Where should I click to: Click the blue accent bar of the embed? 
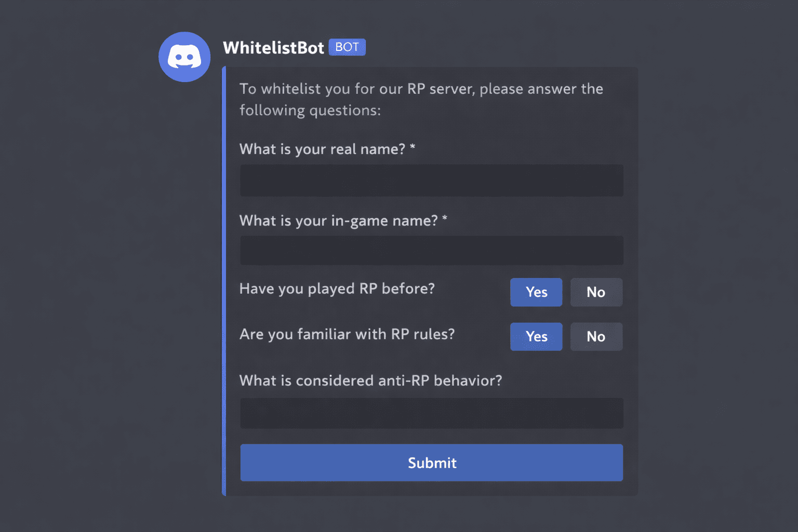[224, 281]
